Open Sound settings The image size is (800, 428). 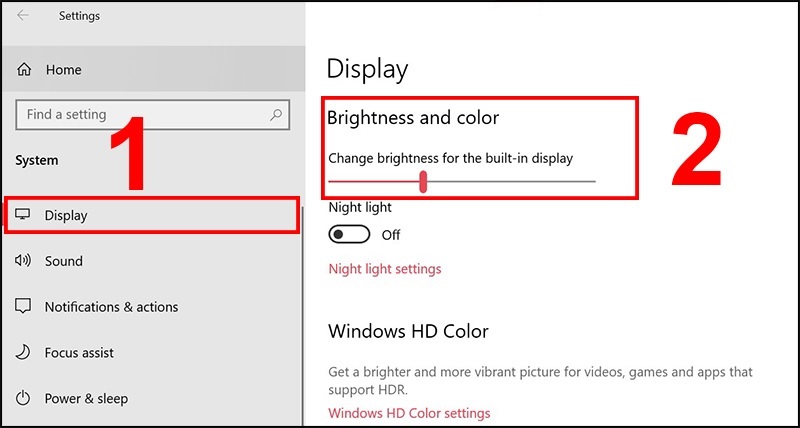(151, 261)
